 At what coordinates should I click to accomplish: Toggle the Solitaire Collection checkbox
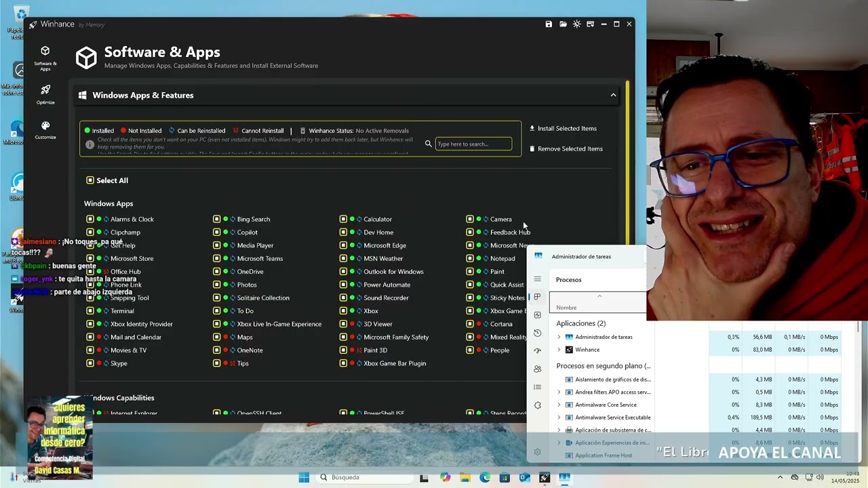click(217, 298)
